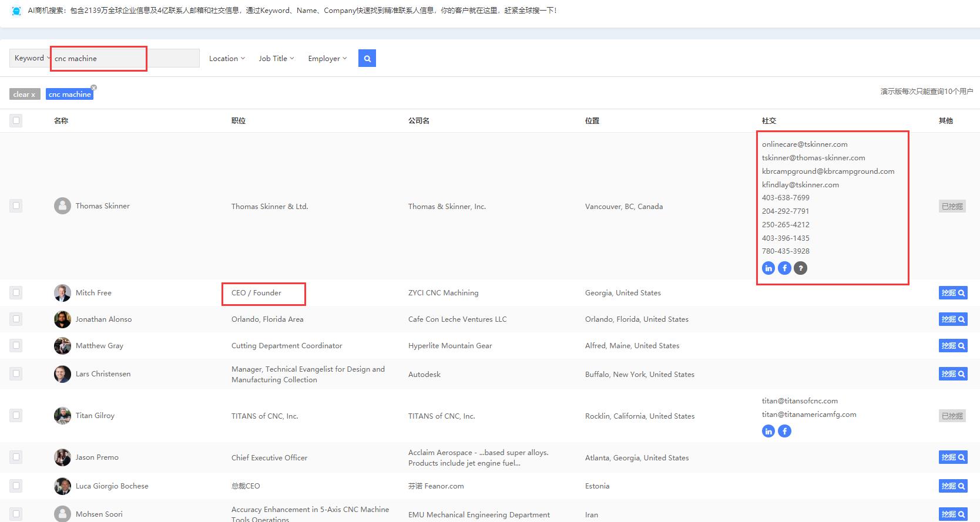Image resolution: width=980 pixels, height=522 pixels.
Task: Click Mitch Free's profile avatar
Action: [62, 293]
